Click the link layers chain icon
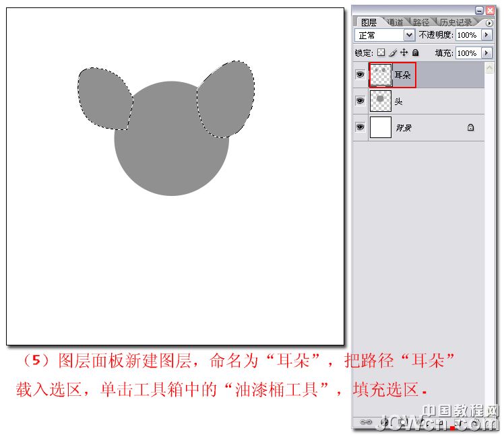504x435 pixels. point(366,422)
